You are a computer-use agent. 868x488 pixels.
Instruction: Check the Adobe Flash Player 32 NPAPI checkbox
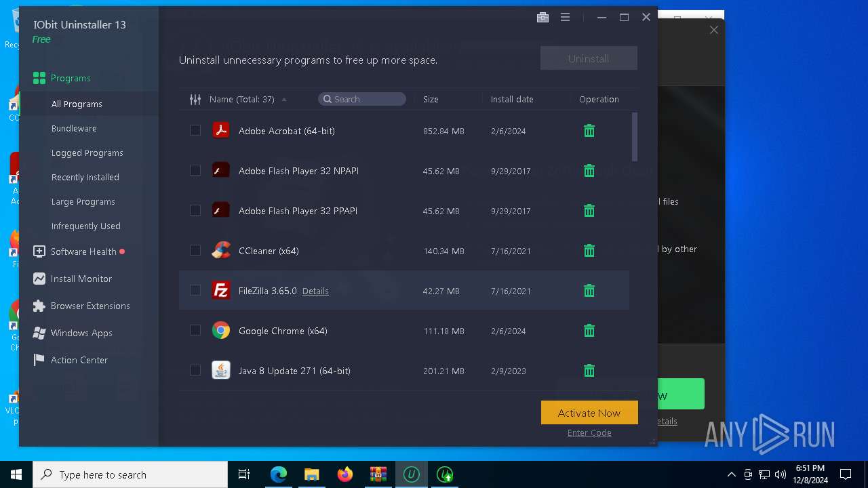(x=195, y=170)
